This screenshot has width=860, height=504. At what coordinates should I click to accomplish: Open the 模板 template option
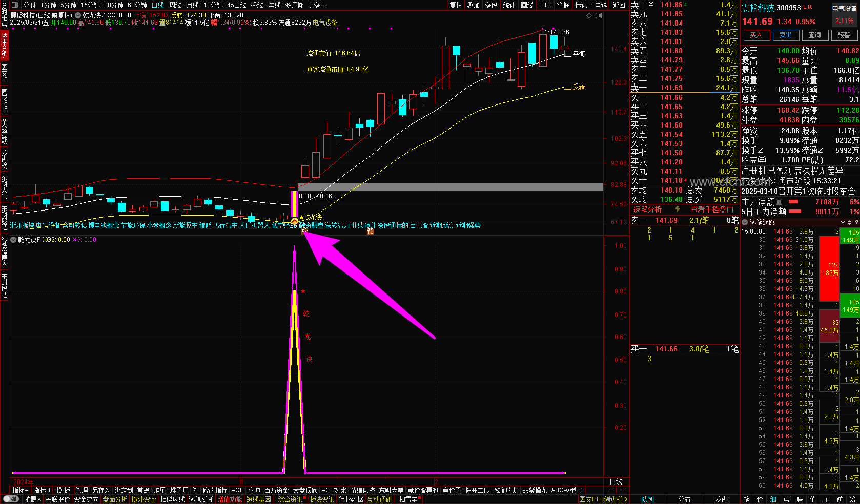[63, 490]
